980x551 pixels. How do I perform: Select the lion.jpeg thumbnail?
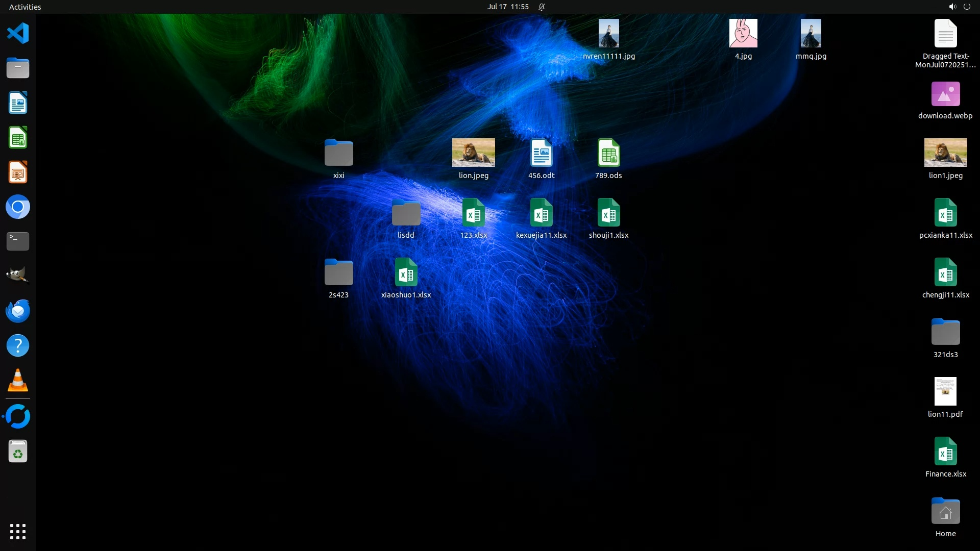coord(473,153)
